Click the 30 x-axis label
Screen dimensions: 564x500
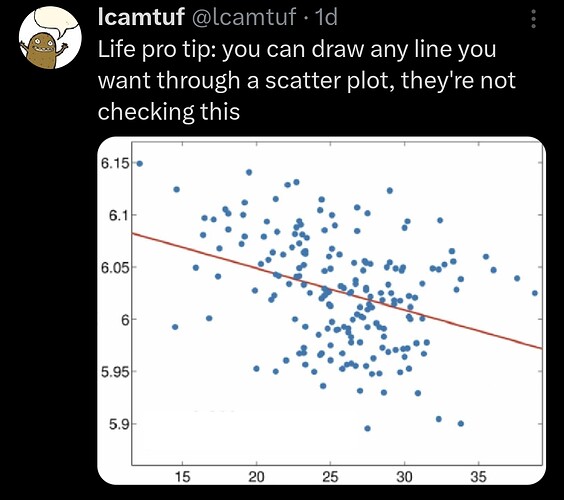[404, 477]
